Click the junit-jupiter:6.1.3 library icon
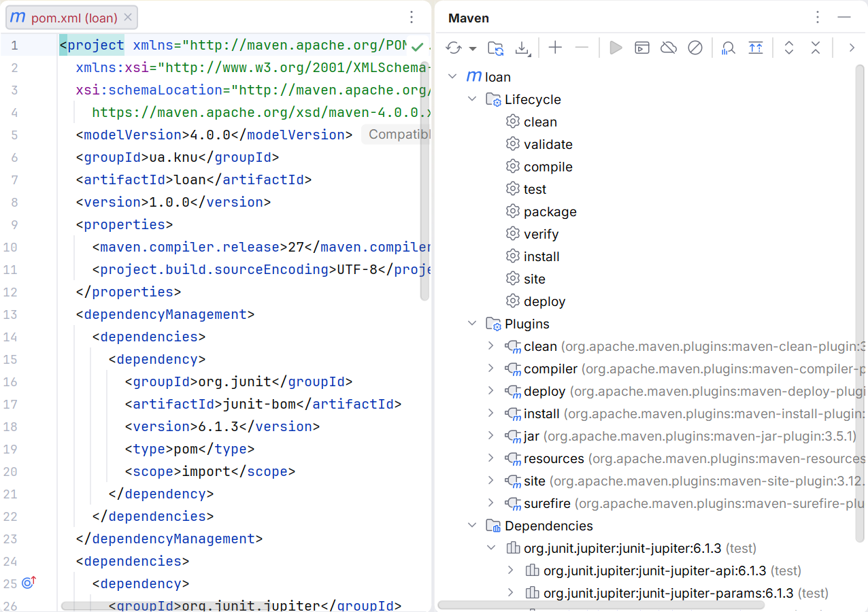This screenshot has width=868, height=612. [x=513, y=548]
